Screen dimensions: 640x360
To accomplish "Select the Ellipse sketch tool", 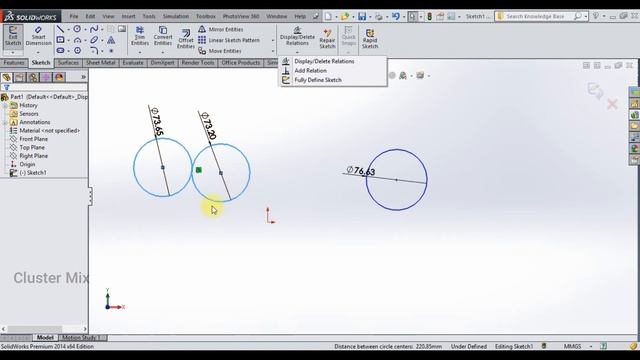I will point(94,40).
